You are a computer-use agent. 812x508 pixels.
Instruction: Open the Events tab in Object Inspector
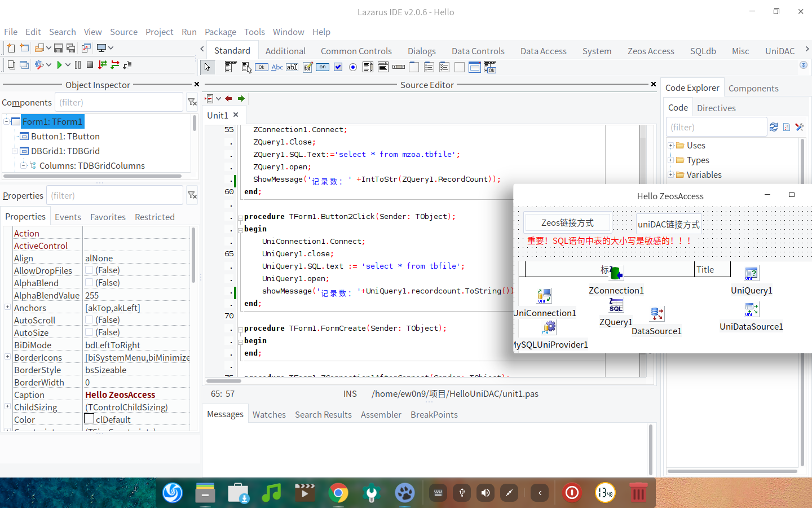[68, 217]
